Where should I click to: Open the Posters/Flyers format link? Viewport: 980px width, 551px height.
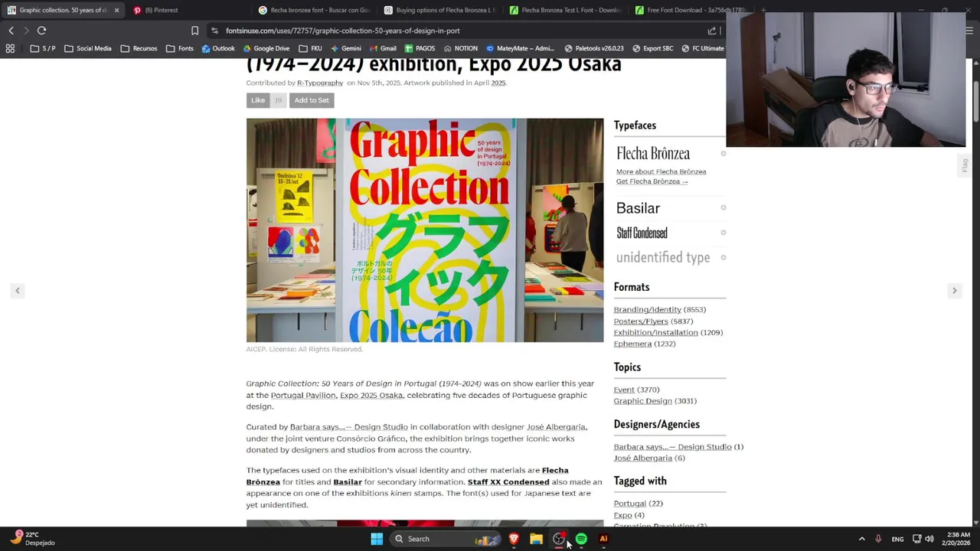pos(641,321)
